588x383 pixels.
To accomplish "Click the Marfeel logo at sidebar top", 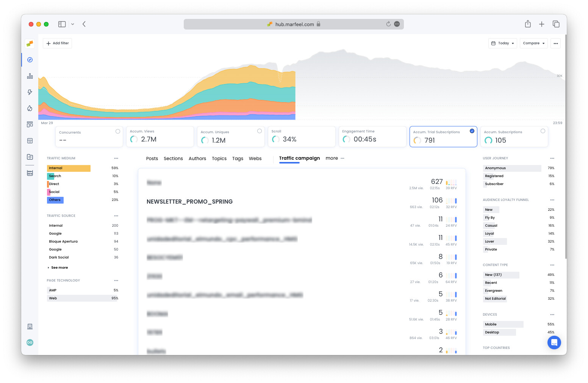I will click(x=30, y=44).
